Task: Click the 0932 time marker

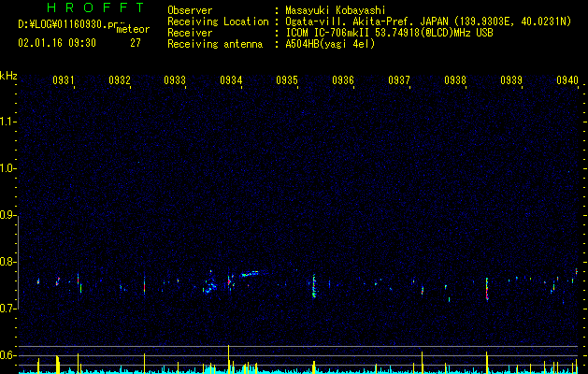Action: point(120,80)
